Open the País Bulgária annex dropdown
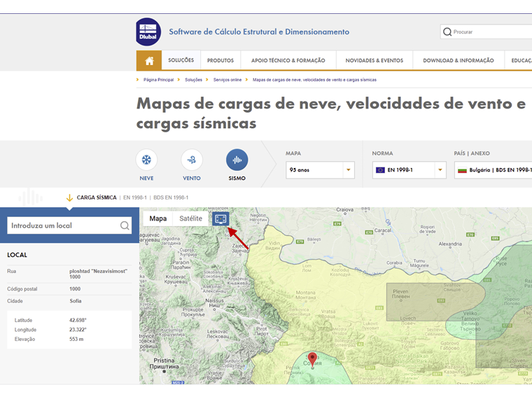The height and width of the screenshot is (399, 532). pos(493,170)
